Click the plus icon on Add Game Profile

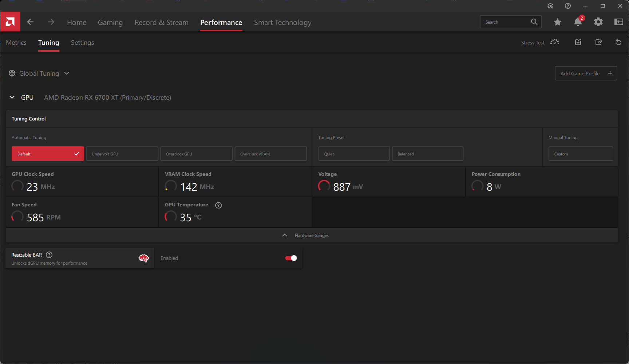click(x=610, y=73)
